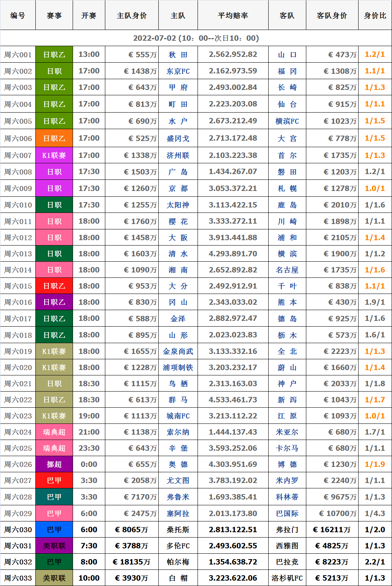Click the 洛杉矶FC away team
This screenshot has width=392, height=586.
pos(287,578)
